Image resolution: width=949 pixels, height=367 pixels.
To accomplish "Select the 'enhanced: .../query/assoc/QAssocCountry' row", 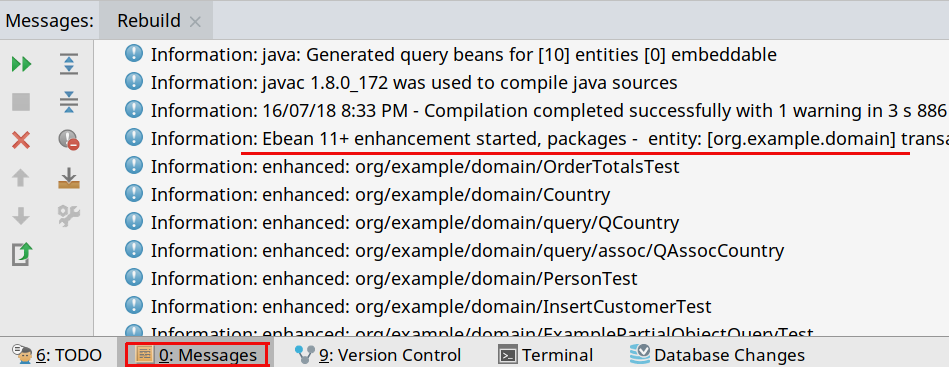I will pyautogui.click(x=467, y=250).
